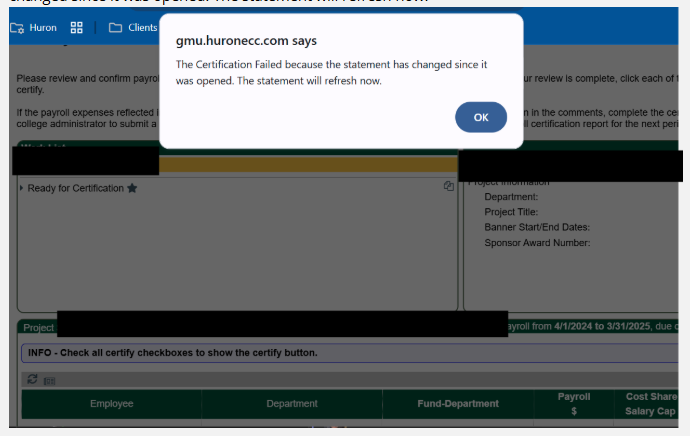Viewport: 692px width, 436px height.
Task: Click the INFO certify checkboxes message bar
Action: (x=170, y=352)
